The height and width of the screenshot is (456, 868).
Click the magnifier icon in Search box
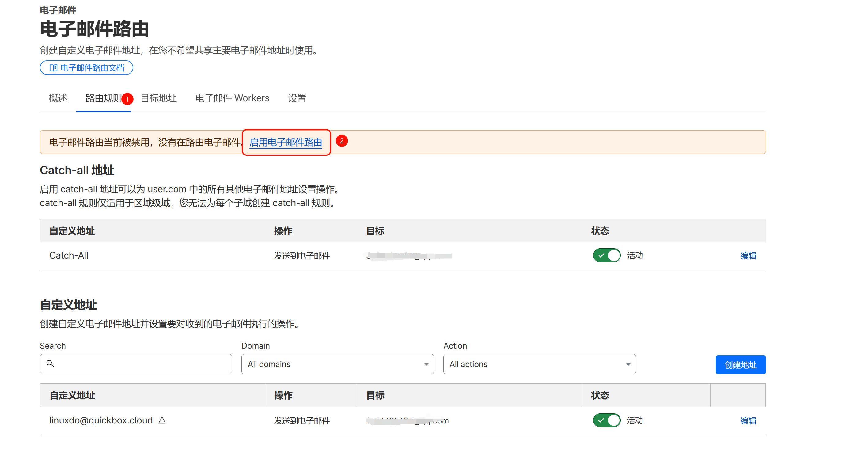(50, 363)
